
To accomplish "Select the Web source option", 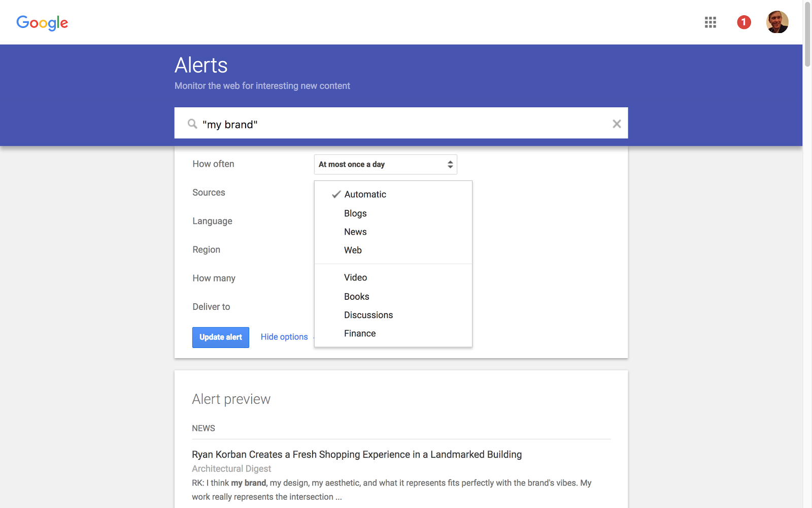I will click(353, 250).
